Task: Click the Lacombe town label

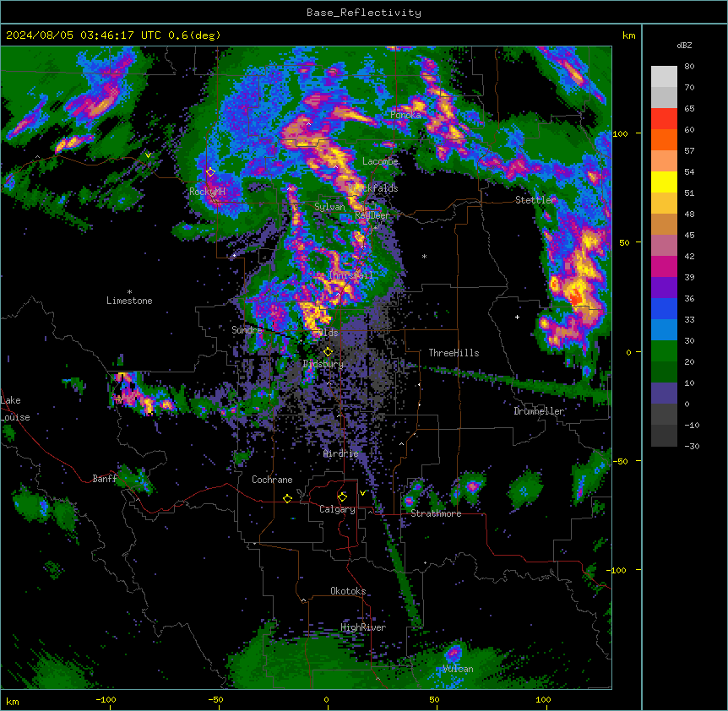Action: point(380,161)
